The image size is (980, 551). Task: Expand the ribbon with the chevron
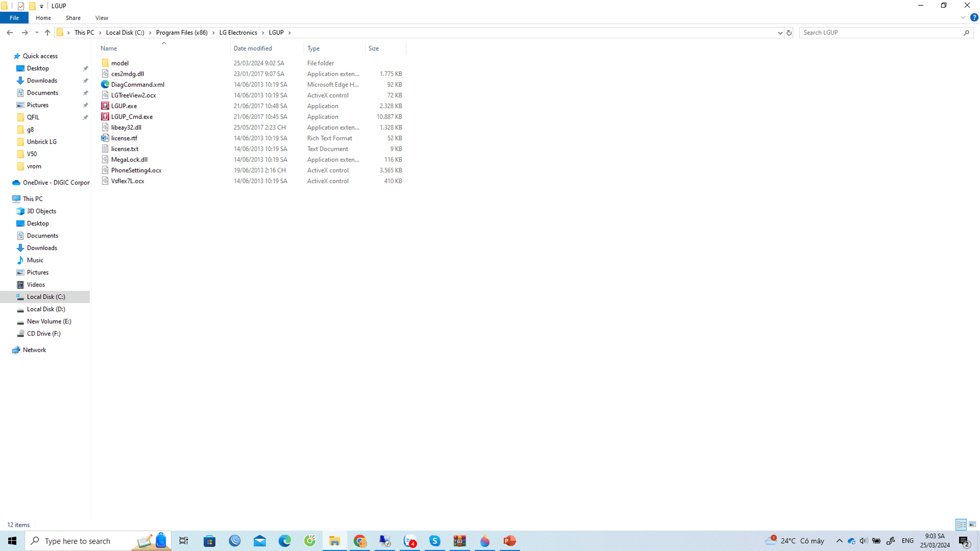(x=963, y=18)
